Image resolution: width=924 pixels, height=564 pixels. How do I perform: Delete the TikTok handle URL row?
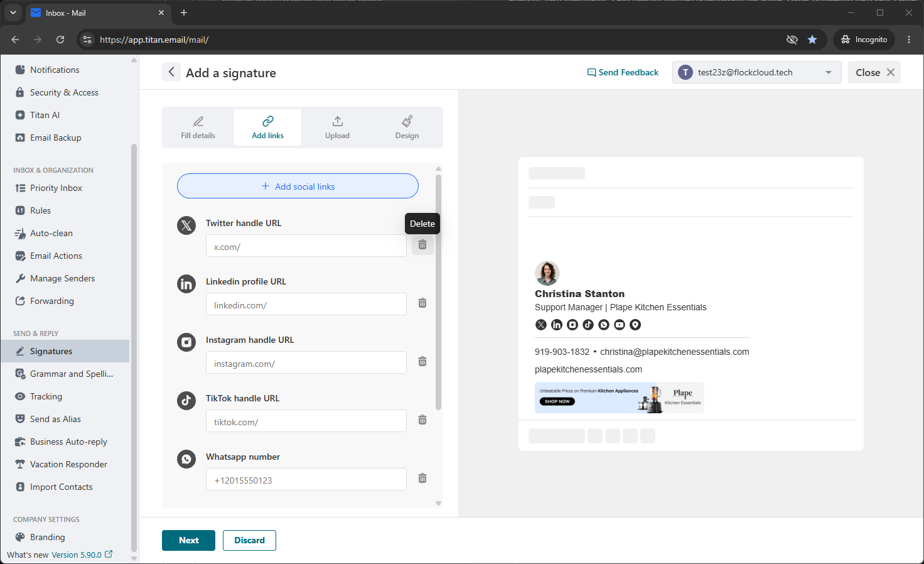[422, 420]
